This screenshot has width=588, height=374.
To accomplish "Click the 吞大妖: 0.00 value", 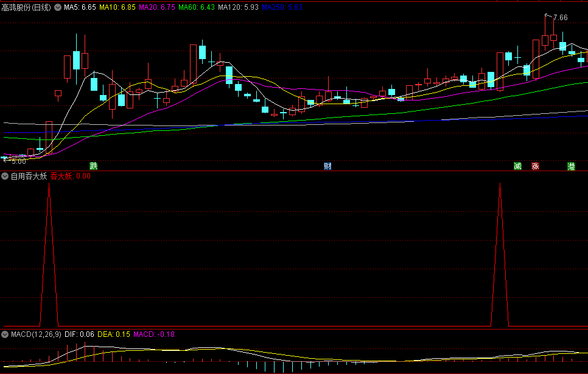I will [71, 176].
